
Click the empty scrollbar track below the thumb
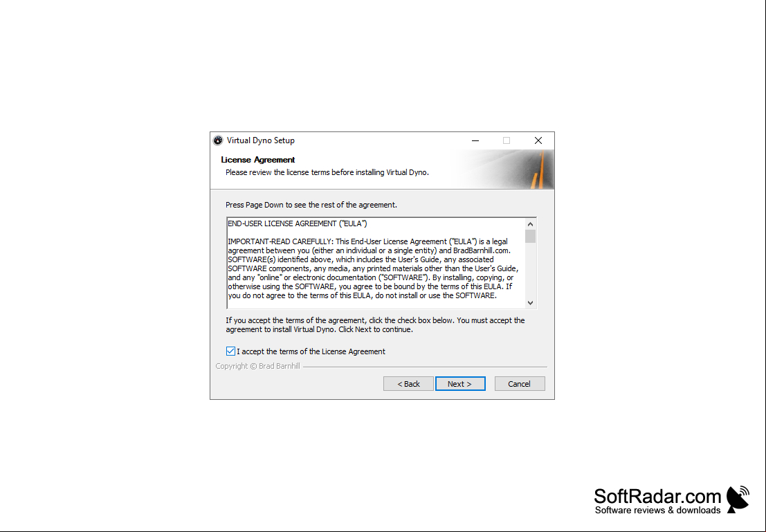pyautogui.click(x=530, y=270)
